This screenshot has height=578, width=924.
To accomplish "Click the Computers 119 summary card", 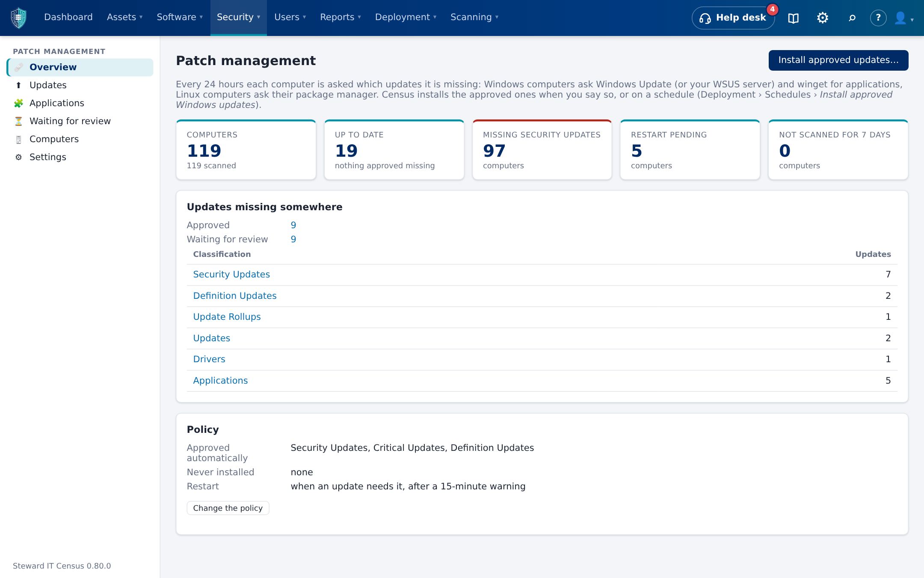I will [246, 150].
